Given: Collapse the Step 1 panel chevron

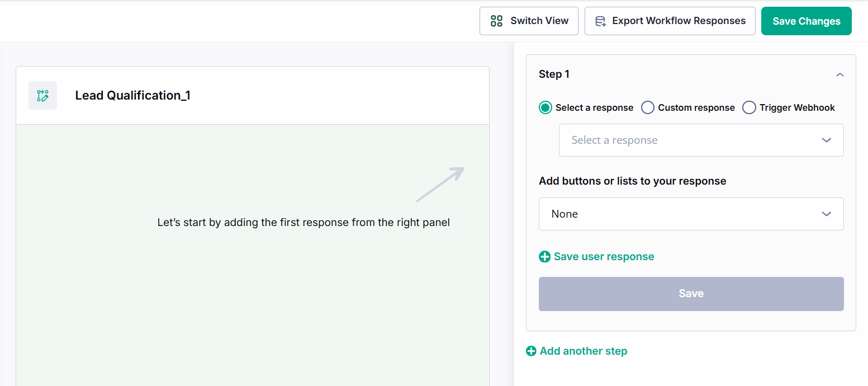Looking at the screenshot, I should (x=840, y=75).
